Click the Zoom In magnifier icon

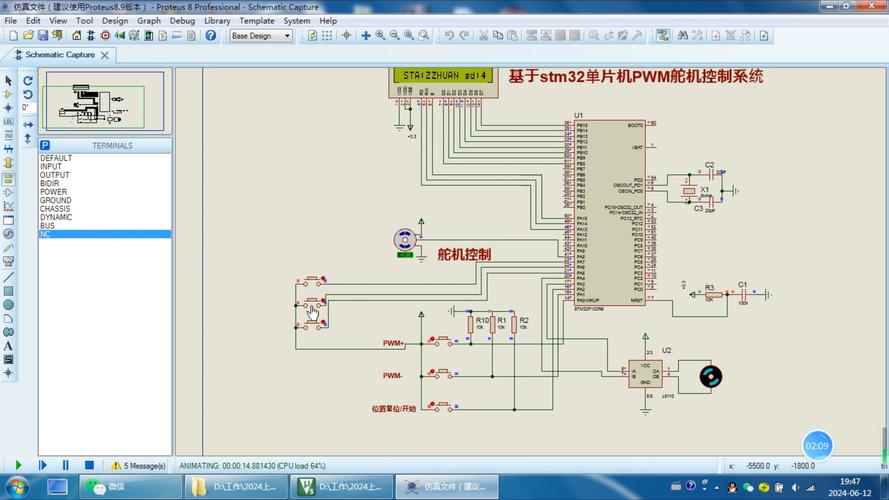point(380,36)
